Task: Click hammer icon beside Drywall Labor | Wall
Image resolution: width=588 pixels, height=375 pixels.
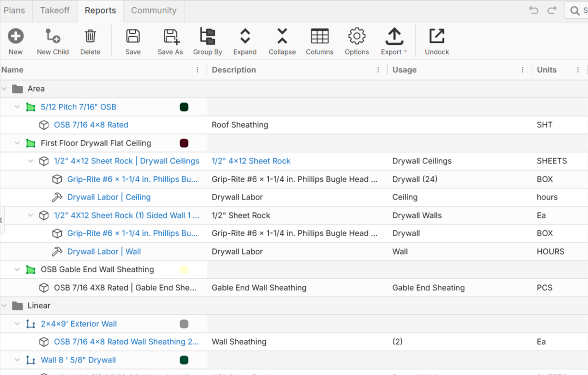Action: (x=57, y=252)
